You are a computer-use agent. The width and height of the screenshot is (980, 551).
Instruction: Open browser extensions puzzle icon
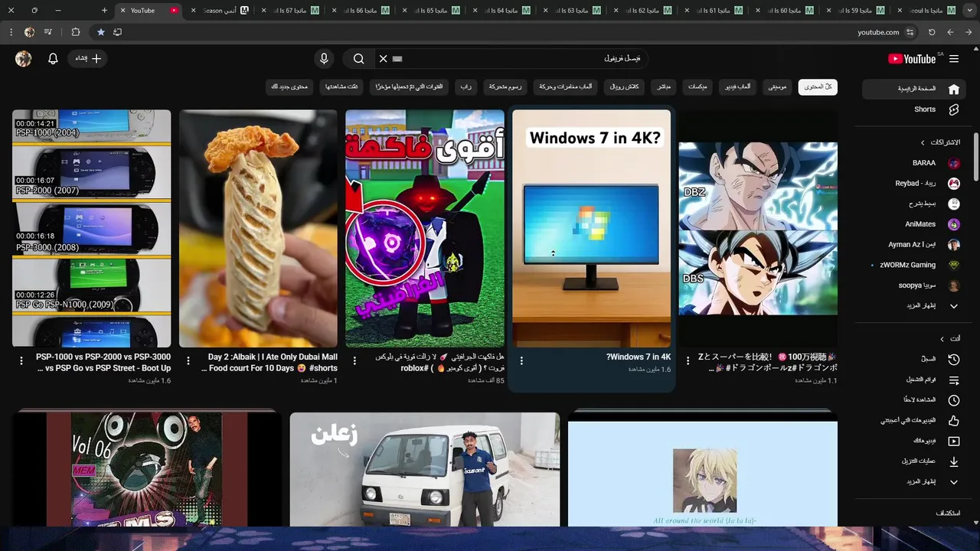point(76,32)
